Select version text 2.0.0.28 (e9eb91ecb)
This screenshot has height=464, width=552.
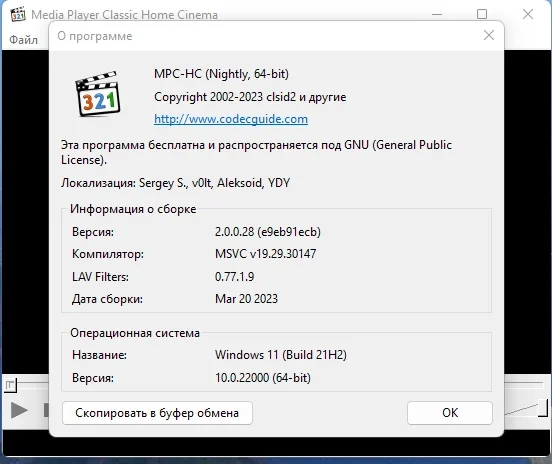tap(268, 232)
